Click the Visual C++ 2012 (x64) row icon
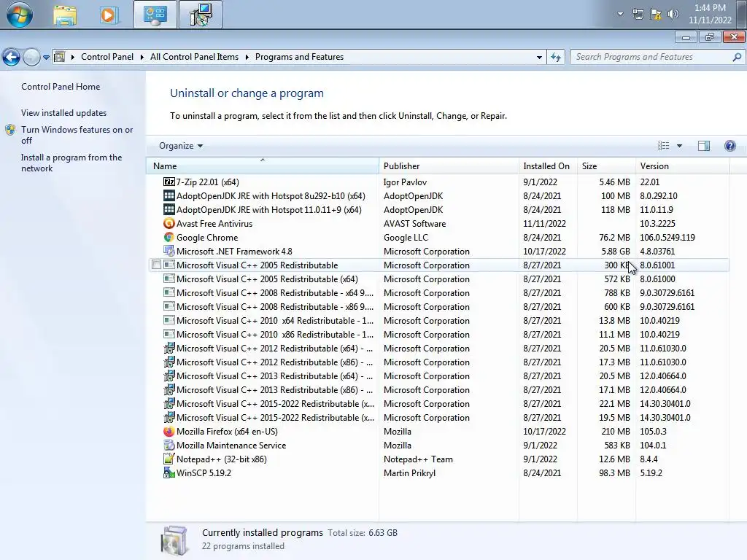The image size is (747, 560). (x=169, y=348)
